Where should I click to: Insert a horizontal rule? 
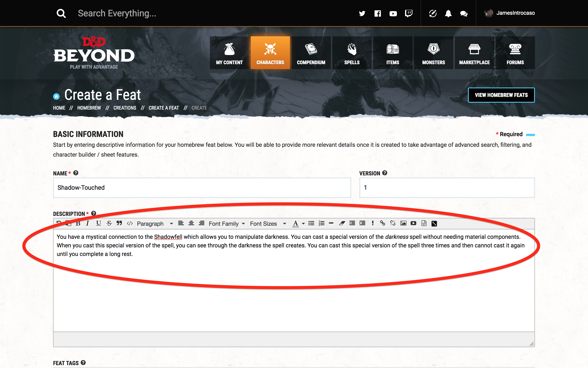331,223
